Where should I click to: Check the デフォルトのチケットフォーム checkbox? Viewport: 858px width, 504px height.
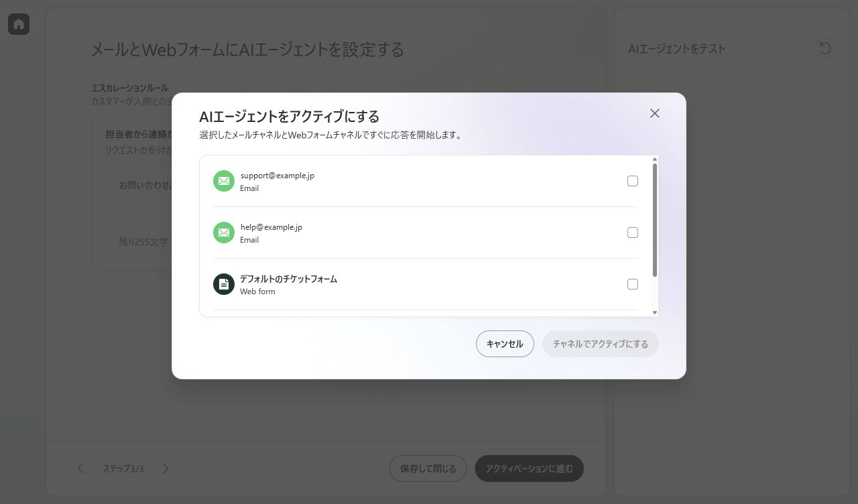click(x=633, y=284)
